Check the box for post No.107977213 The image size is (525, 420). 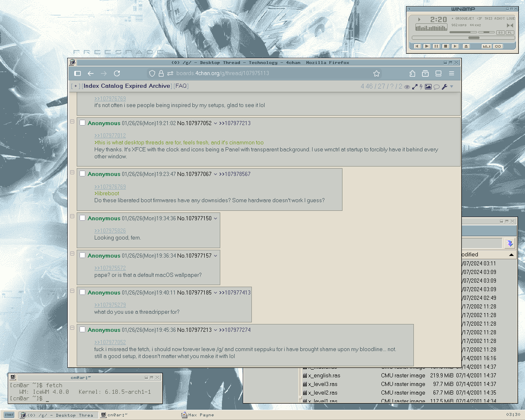82,329
